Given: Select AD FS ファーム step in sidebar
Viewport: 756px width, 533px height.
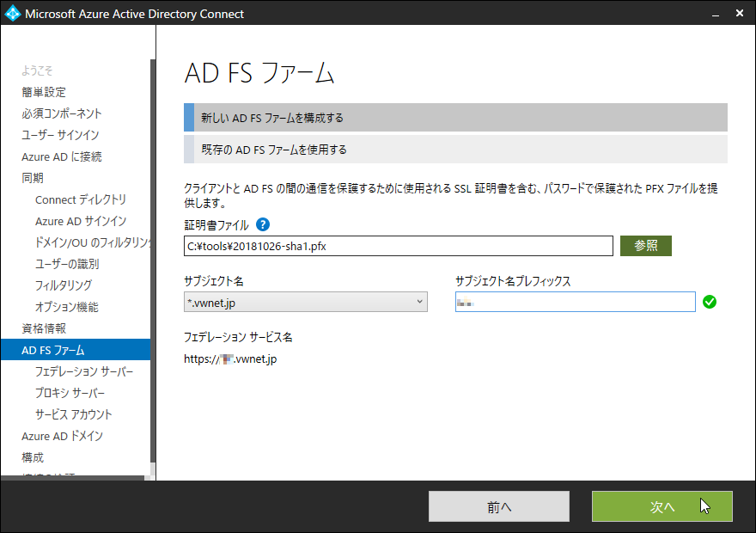Looking at the screenshot, I should [x=76, y=350].
